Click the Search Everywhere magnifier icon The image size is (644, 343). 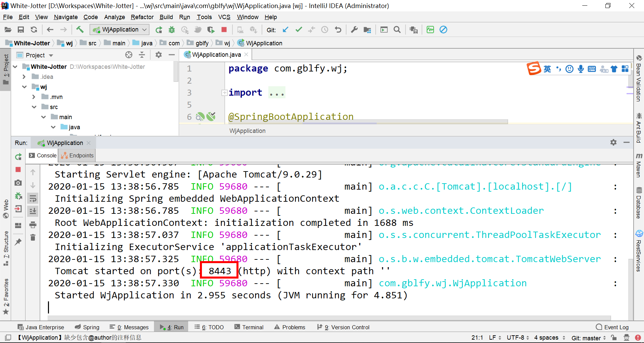(397, 30)
